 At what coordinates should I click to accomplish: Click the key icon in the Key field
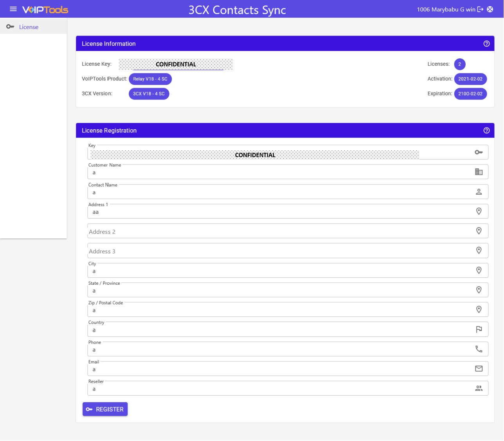tap(479, 152)
